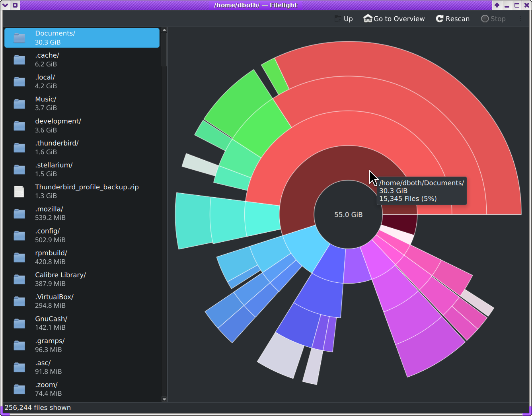Viewport: 532px width, 416px height.
Task: Go to Overview via the home button
Action: [x=394, y=19]
